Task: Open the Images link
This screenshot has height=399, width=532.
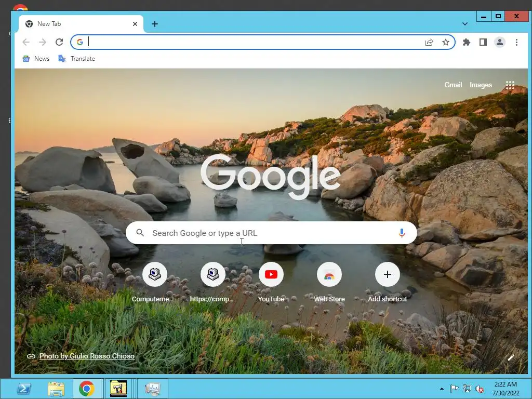Action: pyautogui.click(x=481, y=85)
